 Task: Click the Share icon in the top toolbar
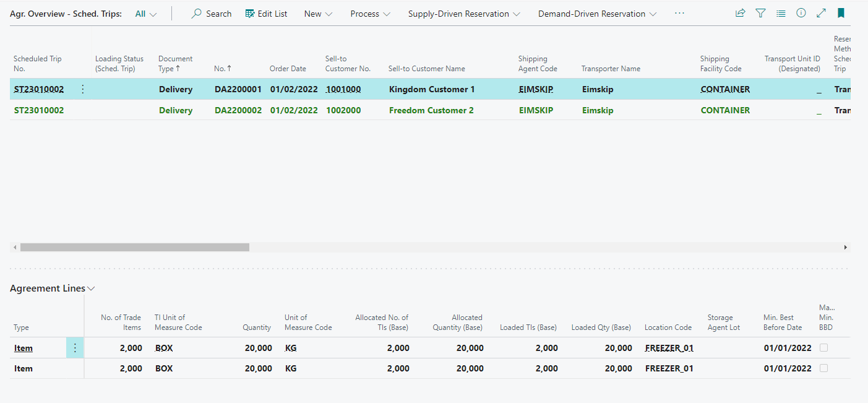click(x=740, y=13)
